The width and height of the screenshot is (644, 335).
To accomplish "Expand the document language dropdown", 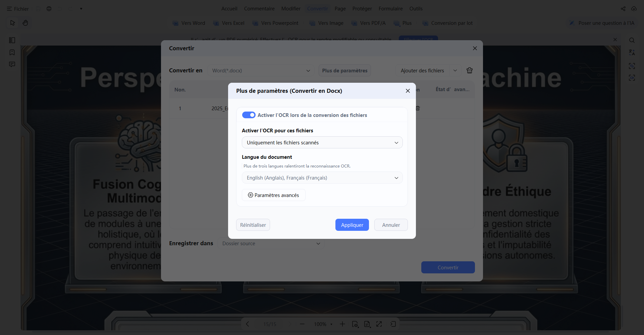I will click(322, 178).
